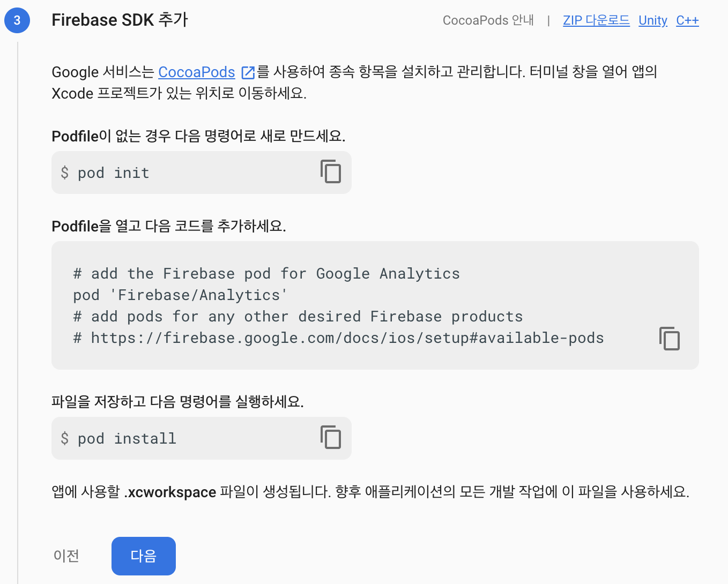Click the 이전 button
728x584 pixels.
pos(66,556)
